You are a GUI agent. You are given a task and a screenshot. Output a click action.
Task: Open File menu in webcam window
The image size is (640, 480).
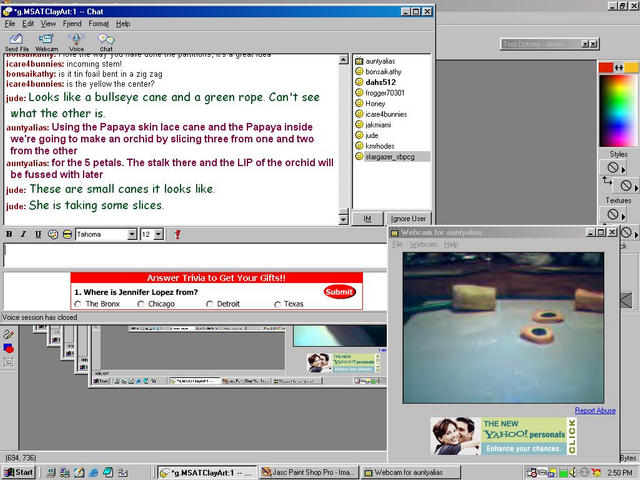click(397, 244)
